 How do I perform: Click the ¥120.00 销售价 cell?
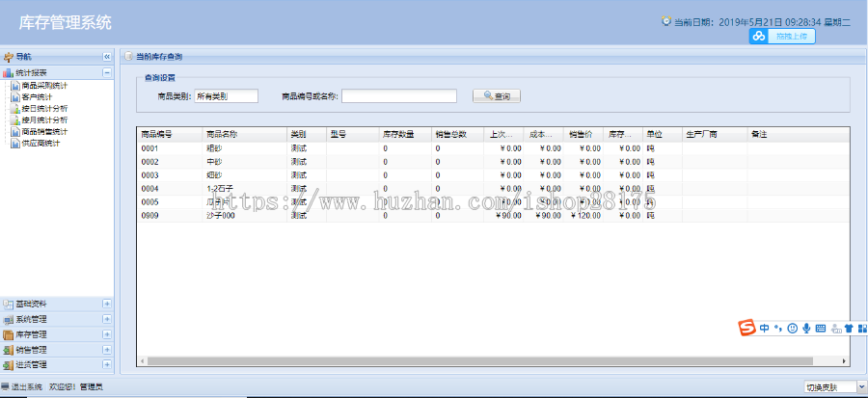point(583,216)
